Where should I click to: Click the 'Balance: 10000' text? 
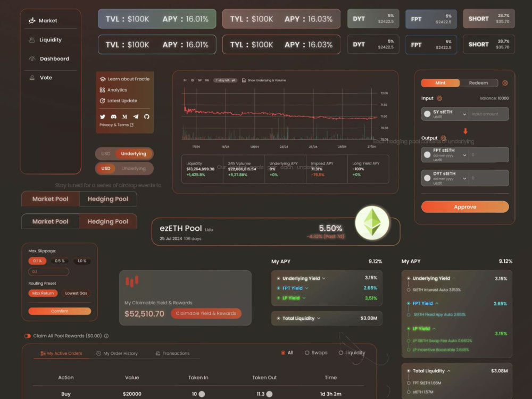pyautogui.click(x=494, y=98)
